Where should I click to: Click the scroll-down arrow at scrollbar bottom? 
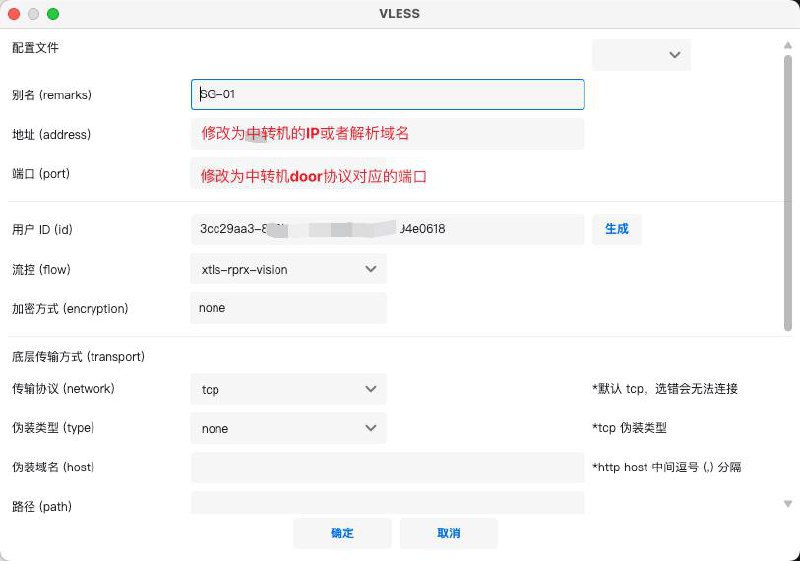pyautogui.click(x=788, y=504)
